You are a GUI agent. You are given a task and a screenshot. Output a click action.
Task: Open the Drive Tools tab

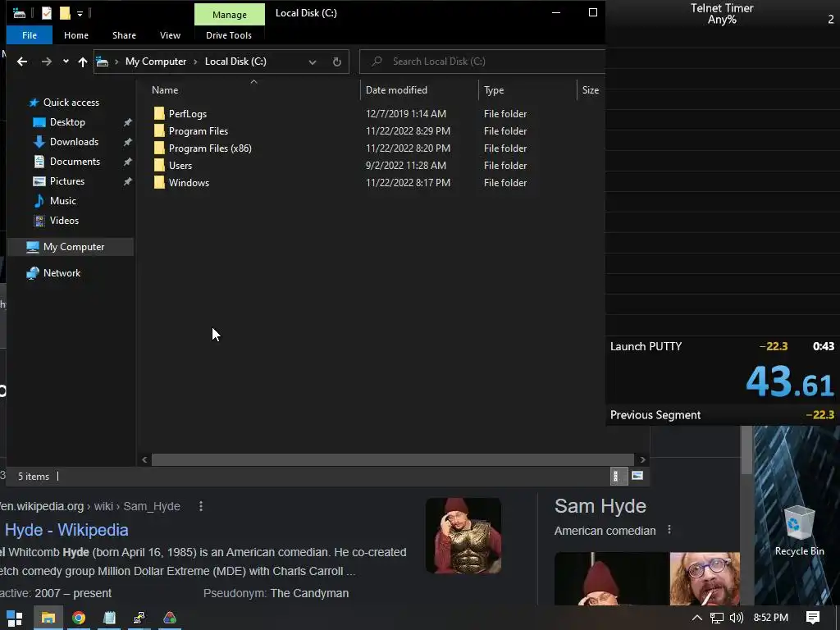229,35
